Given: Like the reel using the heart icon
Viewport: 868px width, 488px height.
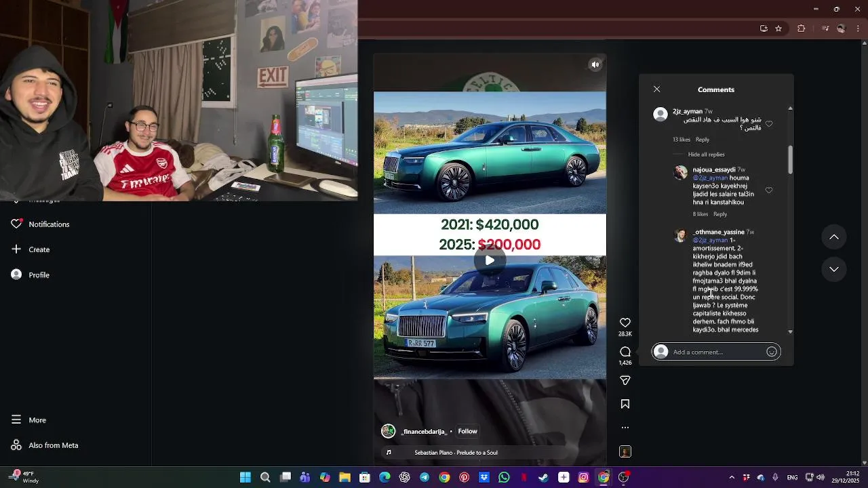Looking at the screenshot, I should (625, 323).
